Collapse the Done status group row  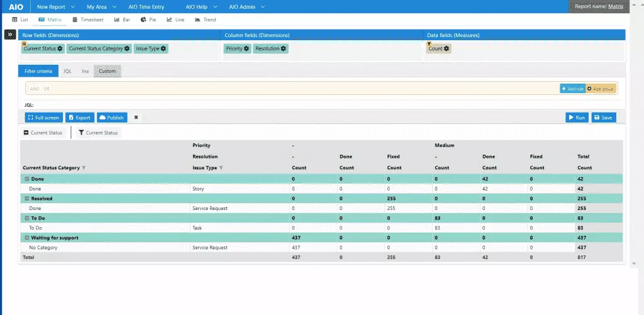(26, 179)
